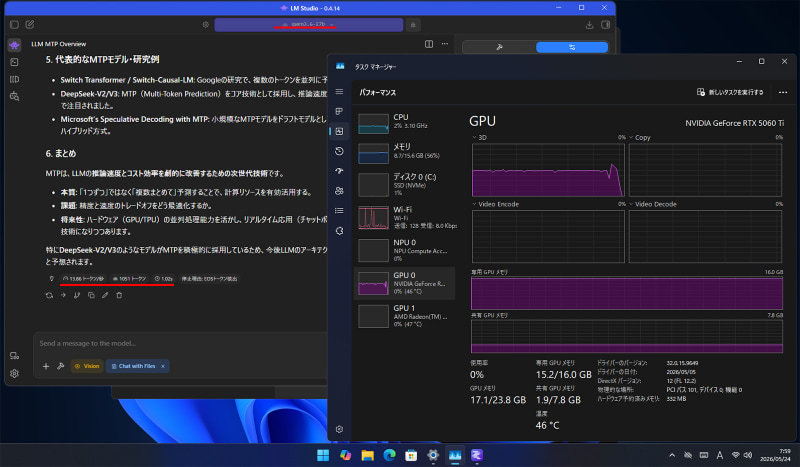Open the hardware monitor icon above the LM Studio settings gear
This screenshot has width=800, height=467.
[x=14, y=356]
